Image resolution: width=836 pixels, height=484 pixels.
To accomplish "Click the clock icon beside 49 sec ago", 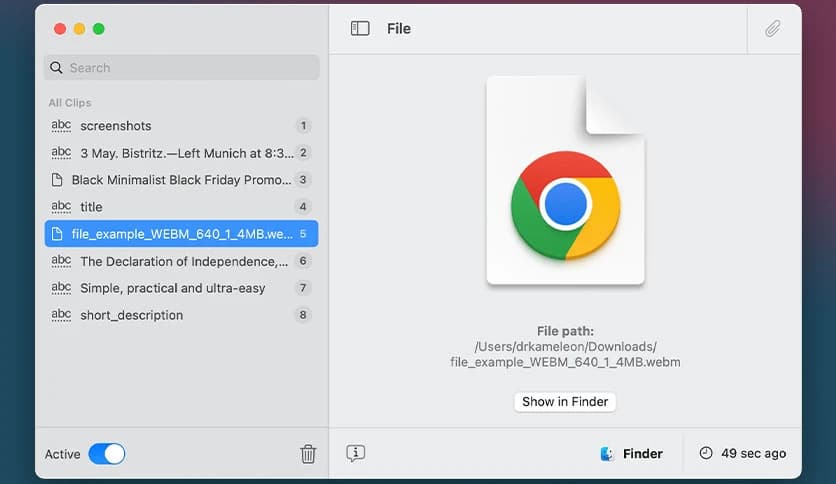I will (706, 453).
